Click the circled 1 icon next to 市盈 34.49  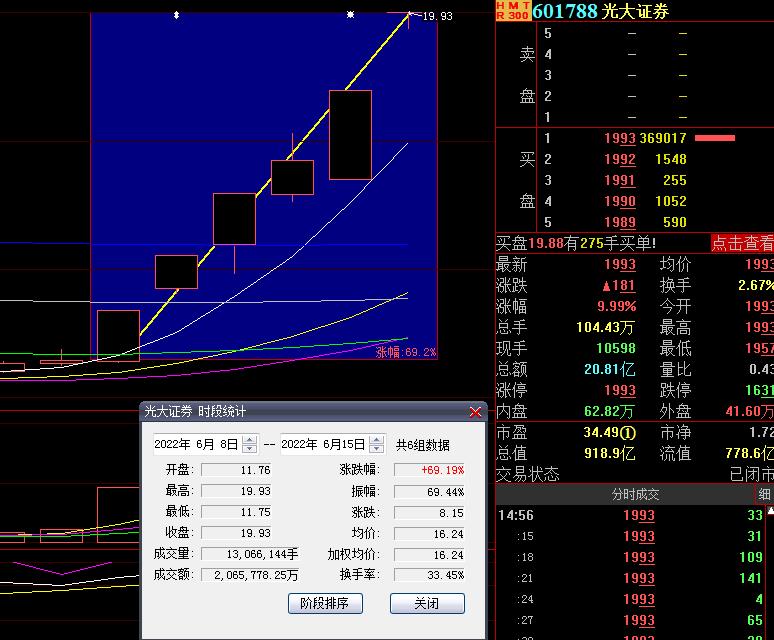627,433
